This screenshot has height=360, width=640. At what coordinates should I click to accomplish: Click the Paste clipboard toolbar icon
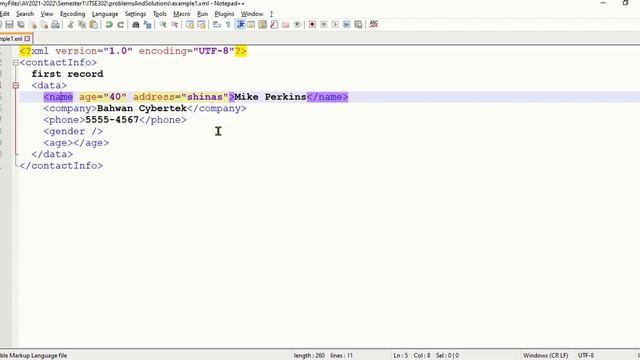93,24
